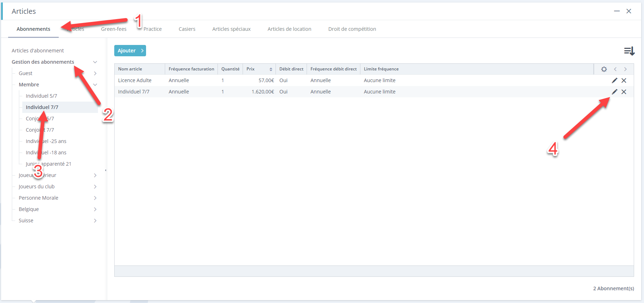This screenshot has height=303, width=644.
Task: Click the 2 Abonnement(s) count label
Action: click(614, 288)
